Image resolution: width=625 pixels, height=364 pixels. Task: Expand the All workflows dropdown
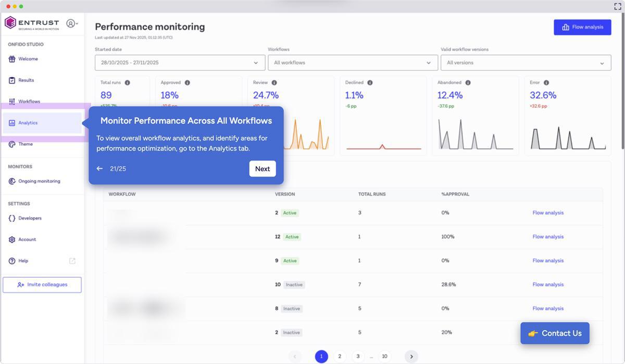tap(353, 62)
